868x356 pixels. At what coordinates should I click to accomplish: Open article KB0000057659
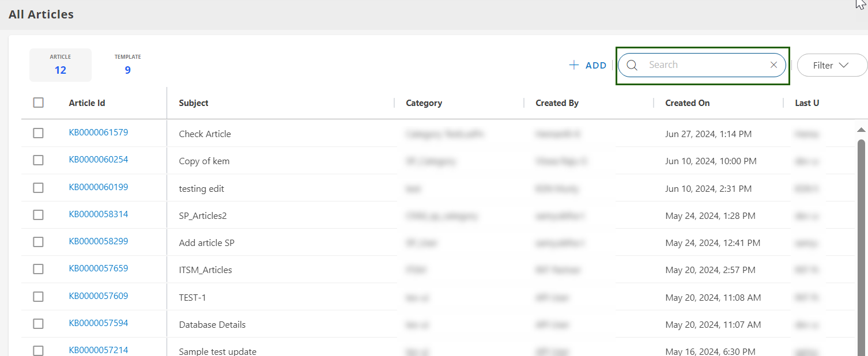click(99, 268)
